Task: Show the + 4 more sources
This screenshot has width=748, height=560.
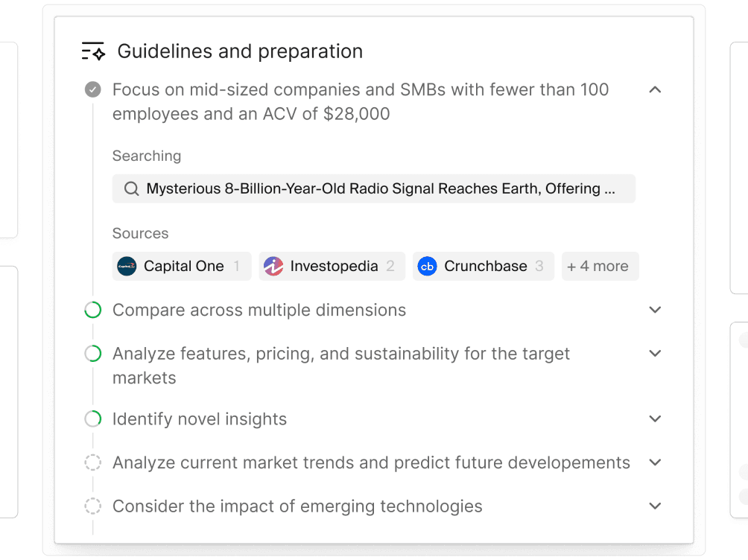Action: coord(600,266)
